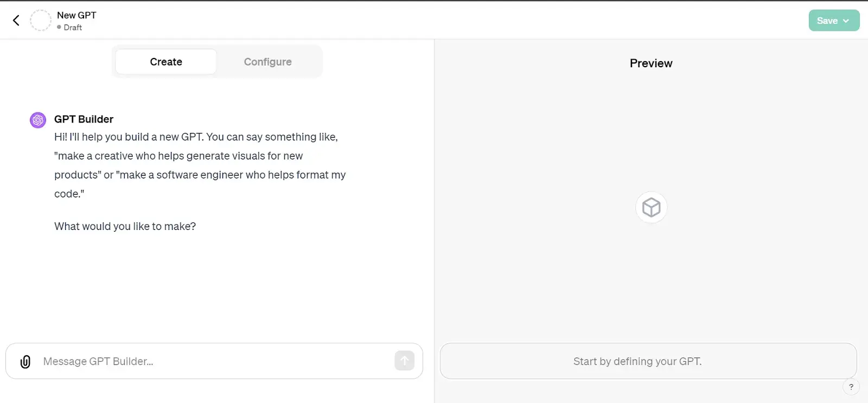
Task: Select the Create tab
Action: [165, 61]
